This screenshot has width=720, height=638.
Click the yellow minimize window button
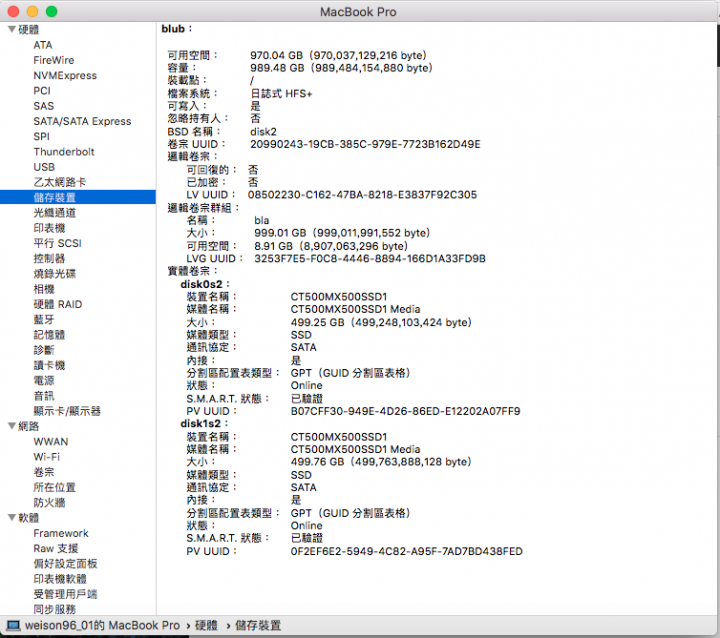click(32, 11)
